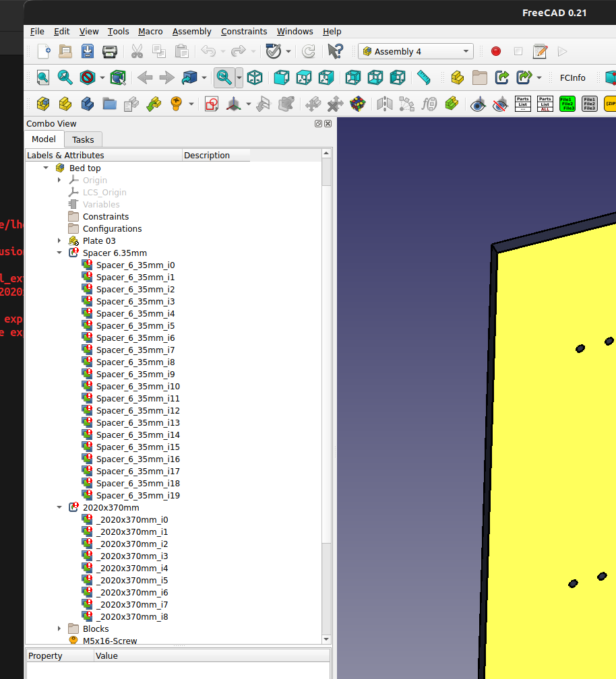Float the Combo View panel
The image size is (616, 679).
pyautogui.click(x=318, y=124)
